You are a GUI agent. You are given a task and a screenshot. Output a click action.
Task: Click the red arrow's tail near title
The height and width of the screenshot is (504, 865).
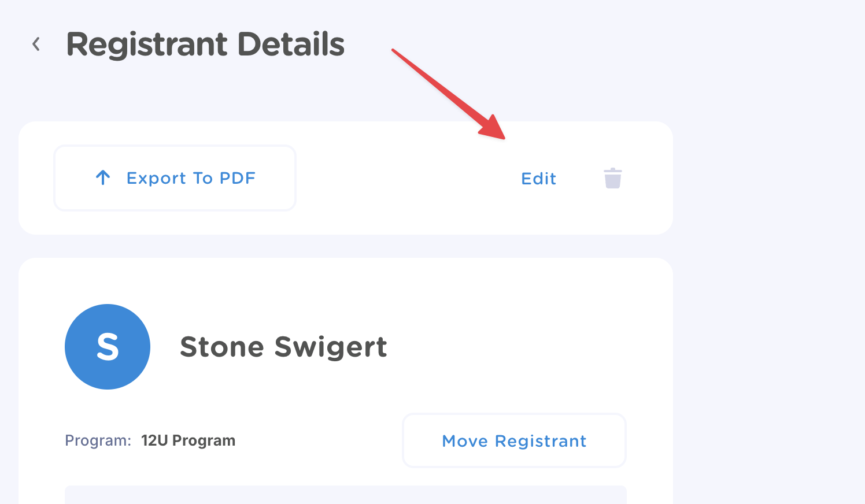click(397, 53)
